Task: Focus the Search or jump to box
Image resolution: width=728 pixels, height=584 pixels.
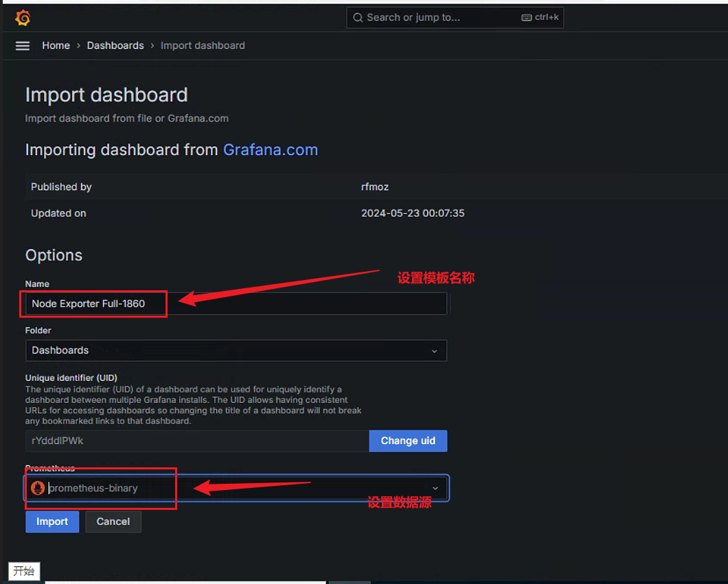Action: [x=455, y=18]
